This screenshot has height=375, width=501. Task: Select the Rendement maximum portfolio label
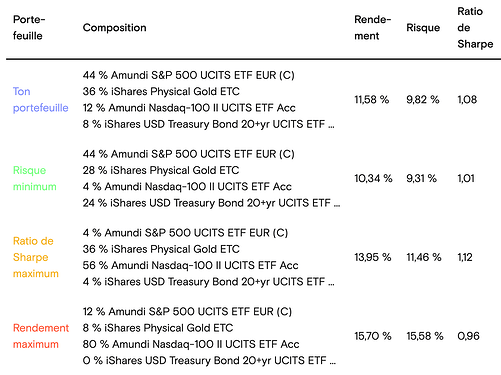point(41,336)
